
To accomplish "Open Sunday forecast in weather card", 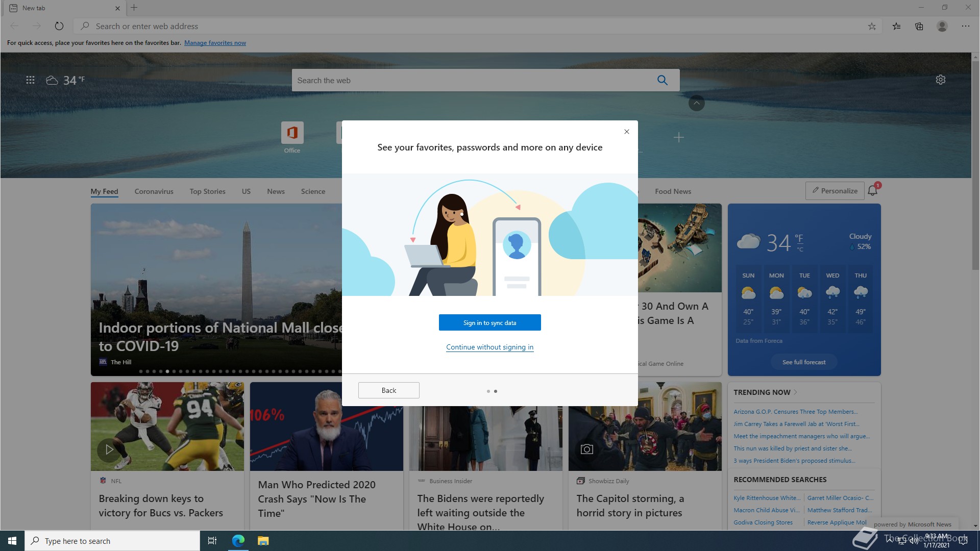I will [x=748, y=298].
